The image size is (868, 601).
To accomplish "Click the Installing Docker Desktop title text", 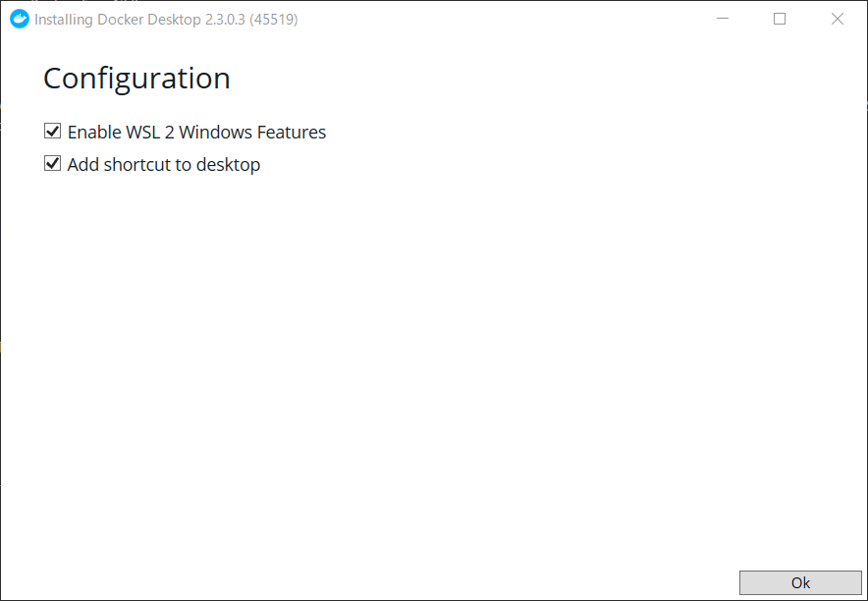I will (x=118, y=20).
